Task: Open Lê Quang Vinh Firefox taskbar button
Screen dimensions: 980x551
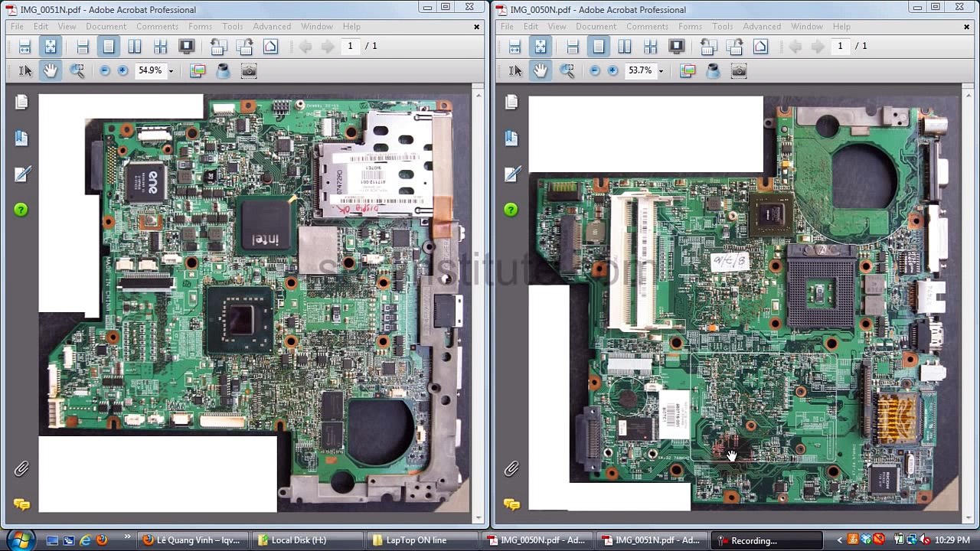Action: pos(193,540)
